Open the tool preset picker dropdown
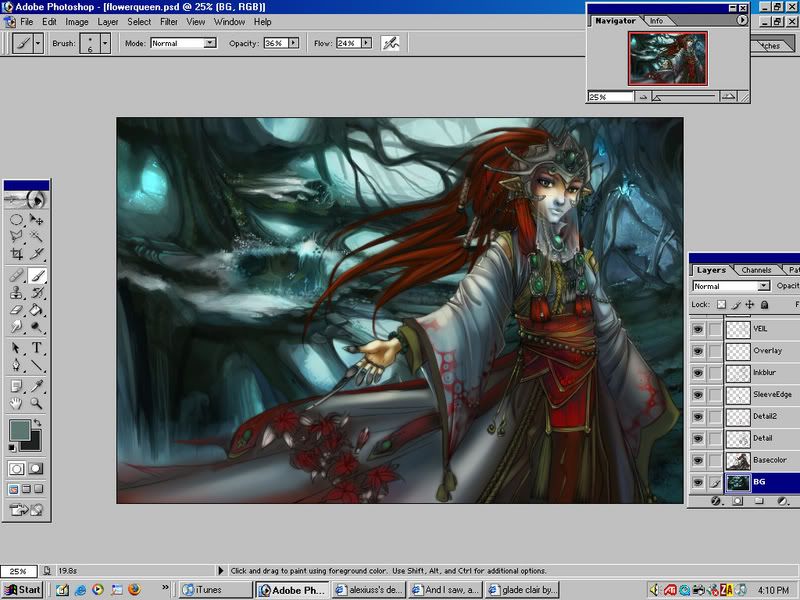Image resolution: width=800 pixels, height=600 pixels. click(38, 43)
